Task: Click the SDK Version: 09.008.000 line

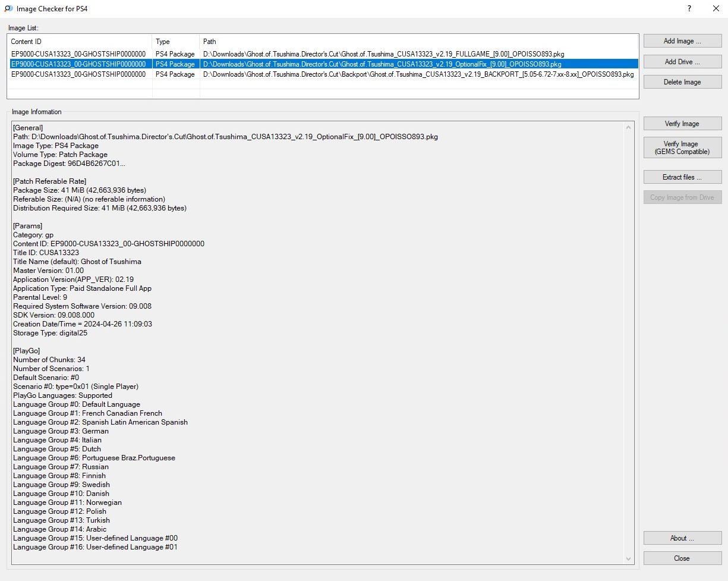Action: (x=53, y=315)
